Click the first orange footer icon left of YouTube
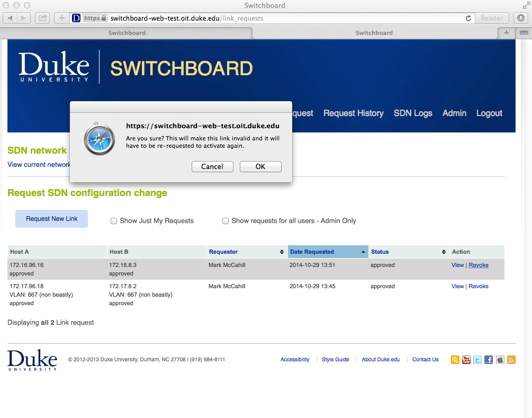Viewport: 532px width, 418px height. click(455, 360)
